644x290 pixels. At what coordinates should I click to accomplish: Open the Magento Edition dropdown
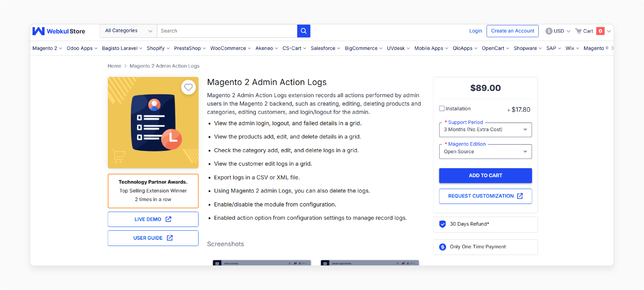pos(485,151)
